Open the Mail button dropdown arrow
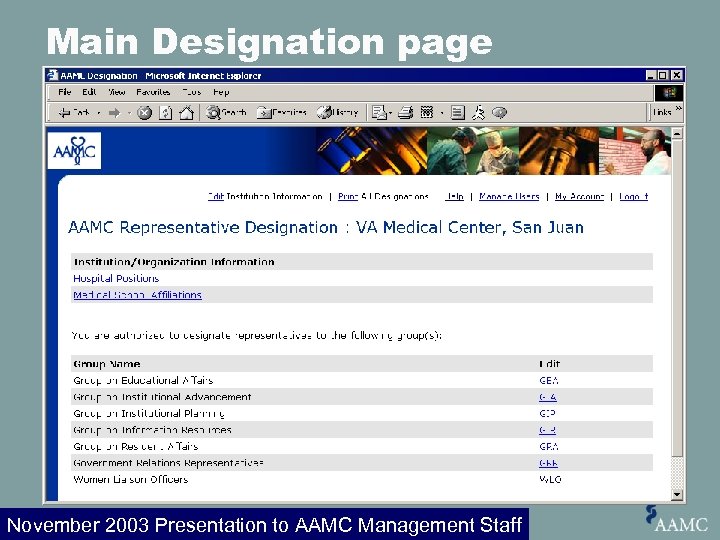720x540 pixels. (x=390, y=113)
